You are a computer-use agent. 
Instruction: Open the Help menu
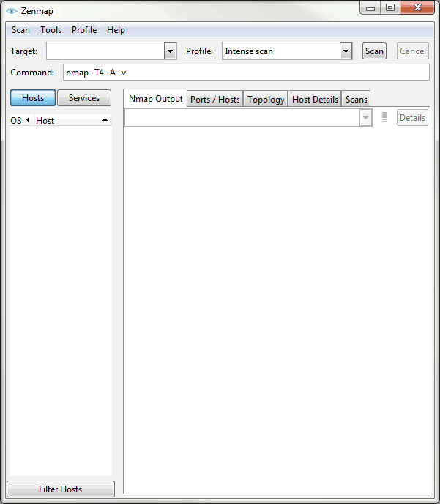pos(116,30)
